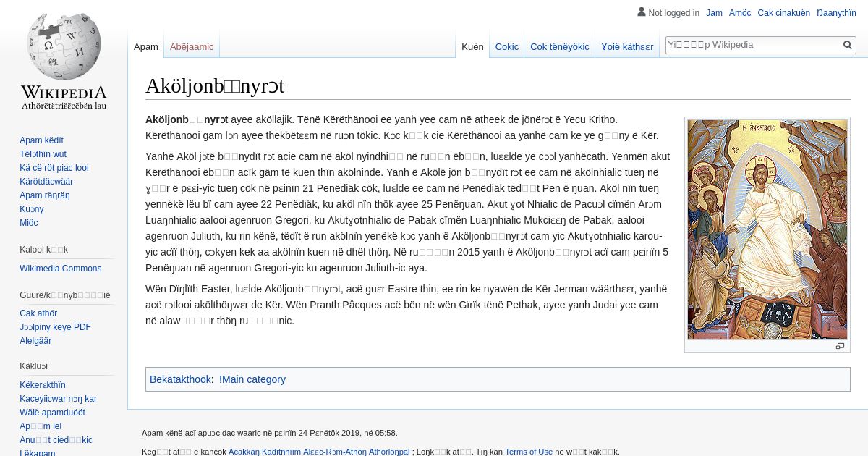This screenshot has height=456, width=868.
Task: Click the Miöc sidebar link
Action: point(29,223)
